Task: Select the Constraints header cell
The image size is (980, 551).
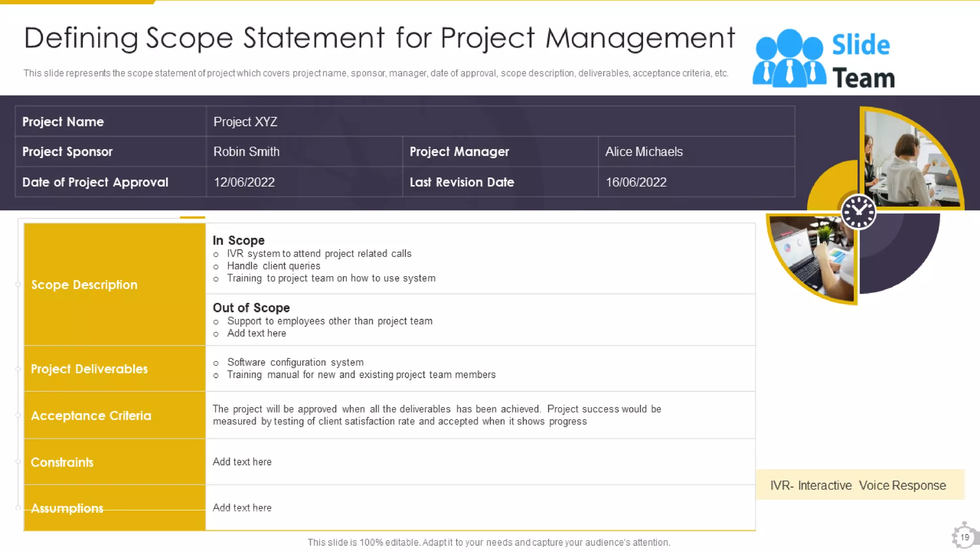Action: point(115,462)
